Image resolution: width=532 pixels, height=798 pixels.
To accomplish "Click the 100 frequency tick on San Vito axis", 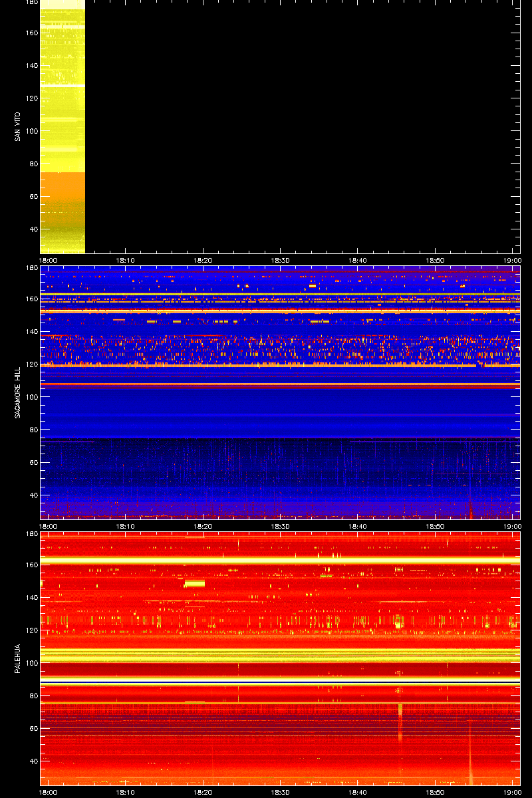I will click(x=31, y=131).
